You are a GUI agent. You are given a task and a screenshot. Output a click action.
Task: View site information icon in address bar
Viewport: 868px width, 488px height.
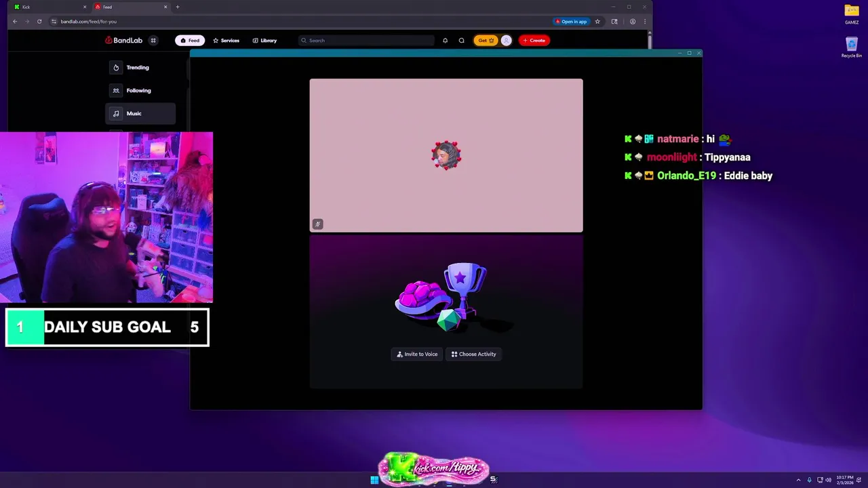pos(54,22)
